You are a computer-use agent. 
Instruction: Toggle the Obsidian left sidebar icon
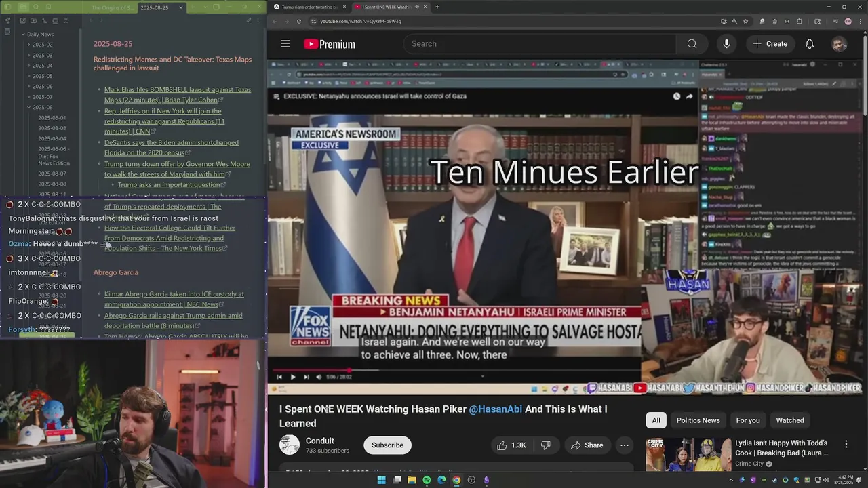[7, 7]
